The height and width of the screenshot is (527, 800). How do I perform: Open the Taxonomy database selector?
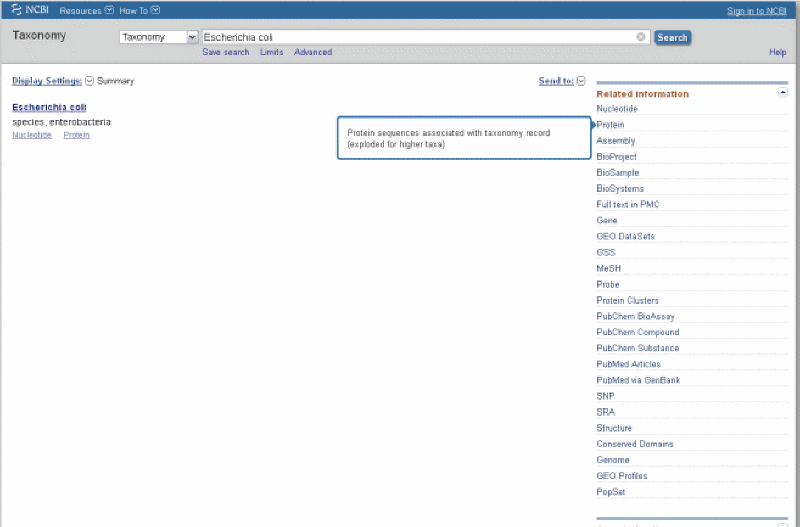click(x=158, y=37)
